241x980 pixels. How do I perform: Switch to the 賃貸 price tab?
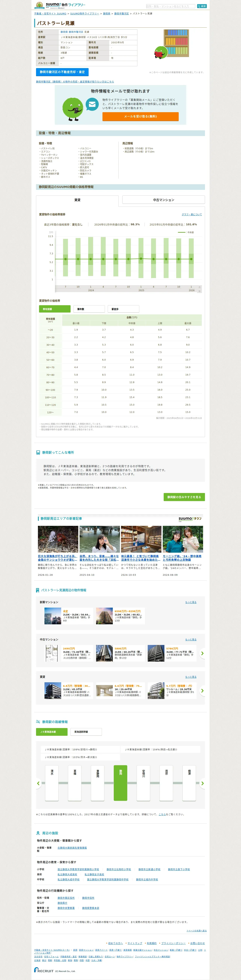tap(77, 200)
